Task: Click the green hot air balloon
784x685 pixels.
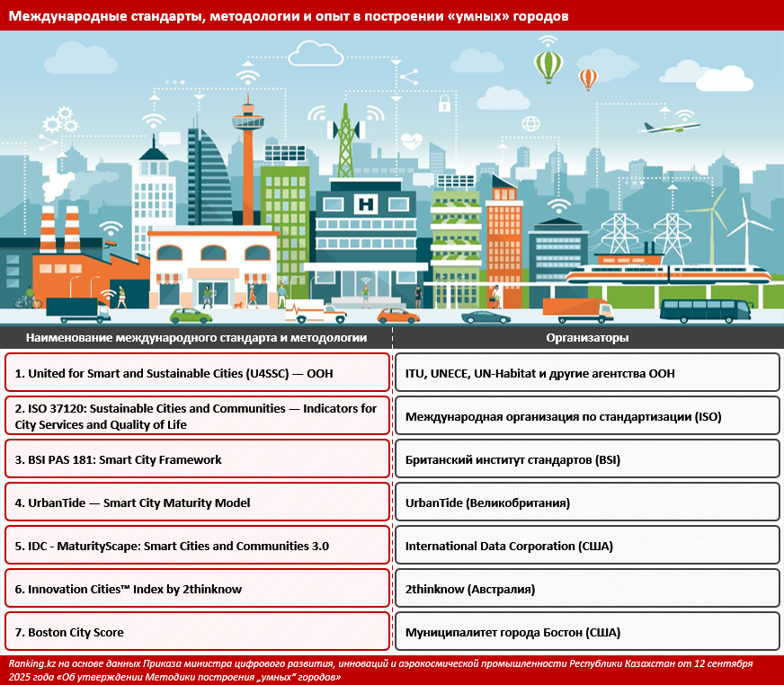Action: (x=548, y=64)
